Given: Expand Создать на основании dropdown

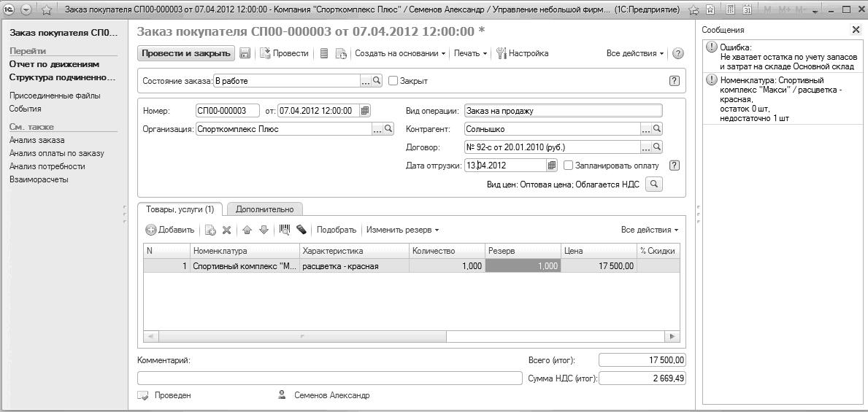Looking at the screenshot, I should (x=400, y=53).
